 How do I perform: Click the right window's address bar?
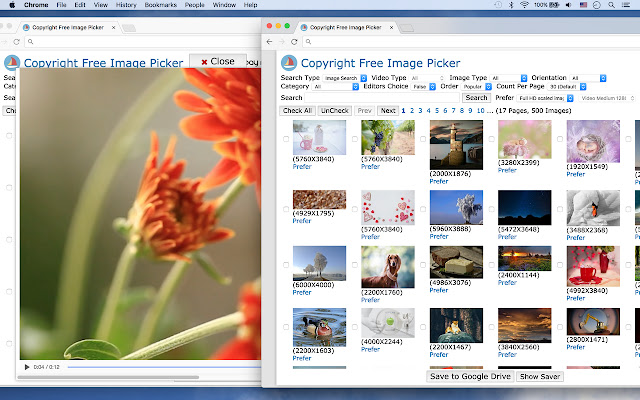pyautogui.click(x=471, y=42)
